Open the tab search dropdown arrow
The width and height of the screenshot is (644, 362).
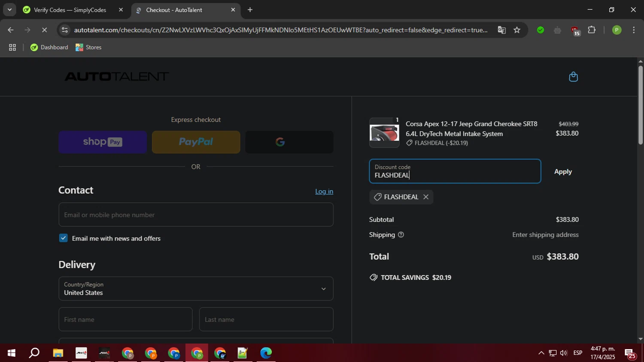tap(9, 9)
